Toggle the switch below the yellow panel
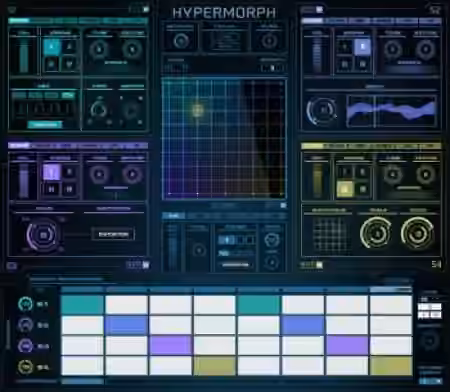 [311, 265]
